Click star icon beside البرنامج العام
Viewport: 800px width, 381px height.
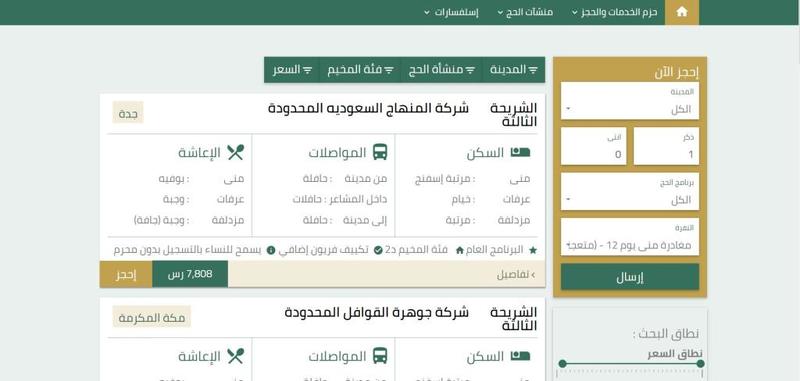tap(533, 250)
